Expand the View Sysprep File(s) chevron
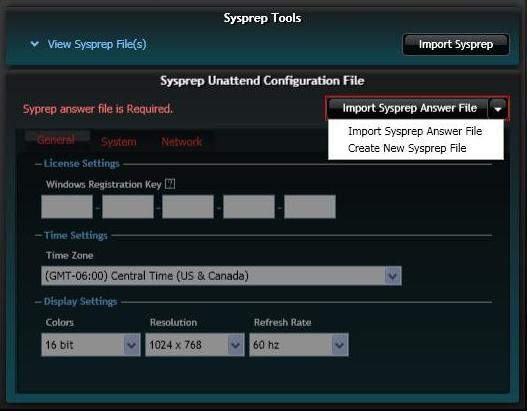The height and width of the screenshot is (411, 527). coord(34,44)
